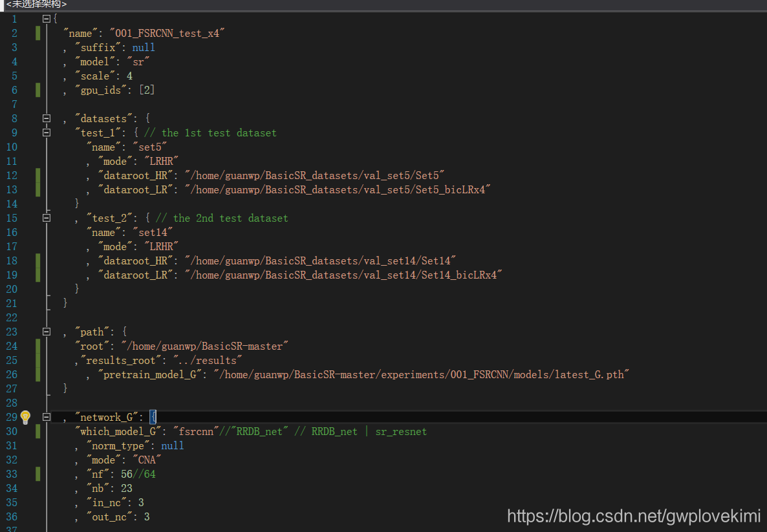Collapse the root object fold on line 1
Viewport: 767px width, 532px height.
[47, 19]
